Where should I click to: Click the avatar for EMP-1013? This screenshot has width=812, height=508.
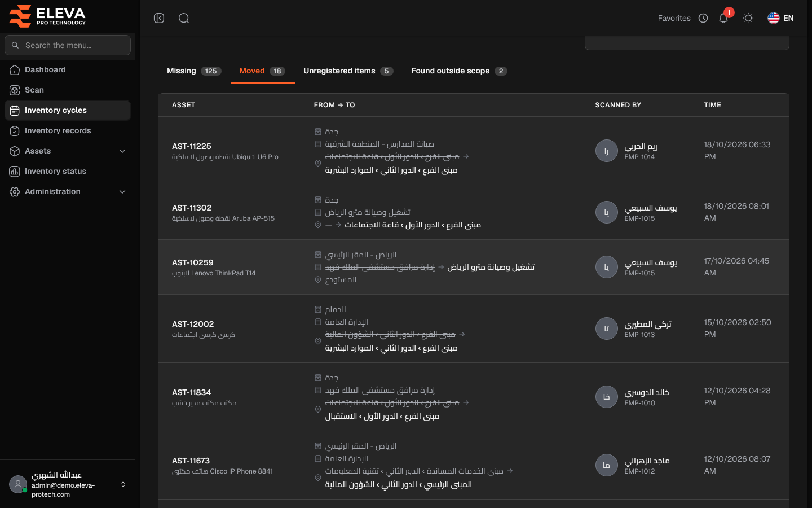606,329
